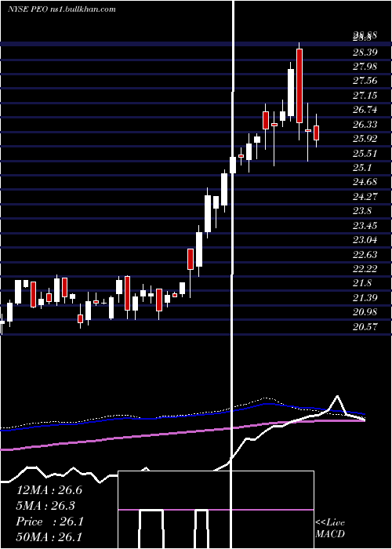This screenshot has width=392, height=549.
Task: Click the 20.57 price axis label
Action: click(x=365, y=327)
